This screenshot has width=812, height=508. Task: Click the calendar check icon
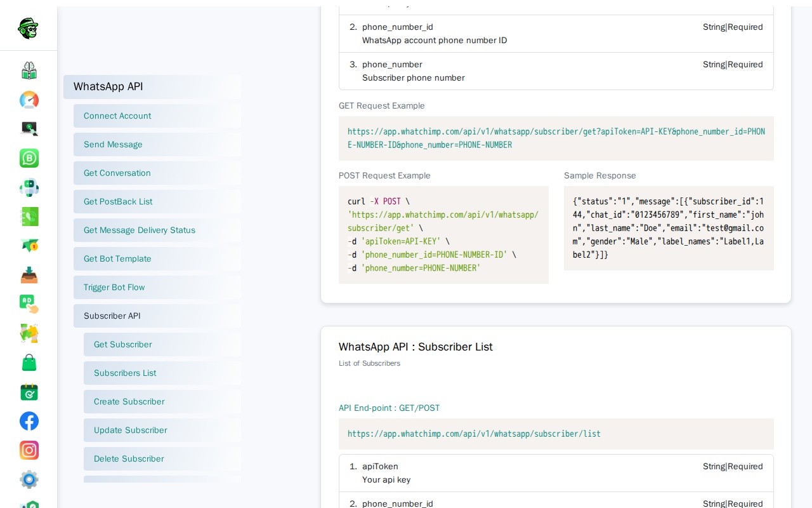click(x=29, y=392)
